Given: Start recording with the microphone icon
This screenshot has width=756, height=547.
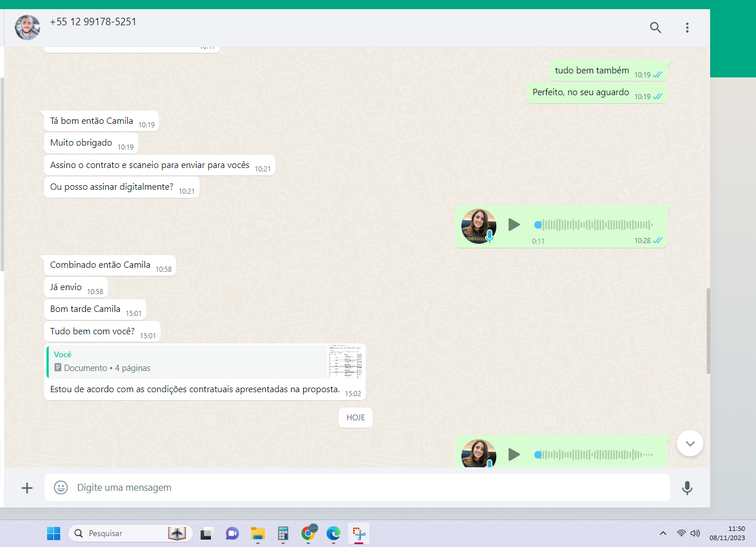Looking at the screenshot, I should coord(687,488).
